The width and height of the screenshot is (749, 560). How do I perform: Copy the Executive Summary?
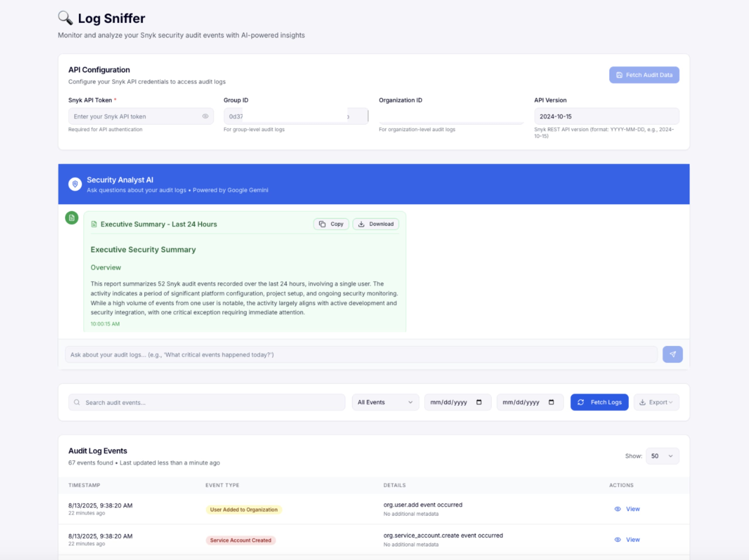pos(331,224)
